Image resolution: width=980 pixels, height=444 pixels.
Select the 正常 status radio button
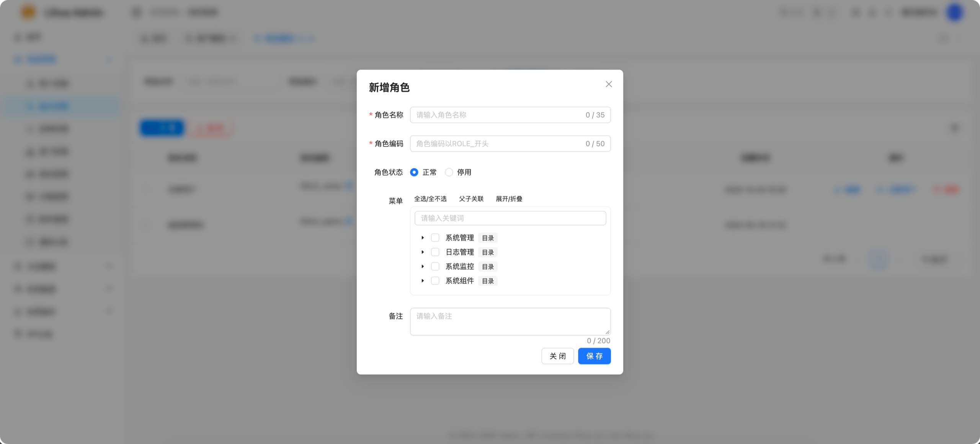414,172
